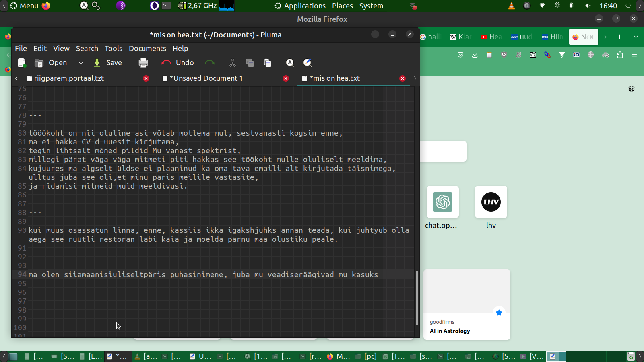The width and height of the screenshot is (644, 362).
Task: Click the Undo button
Action: click(x=178, y=63)
